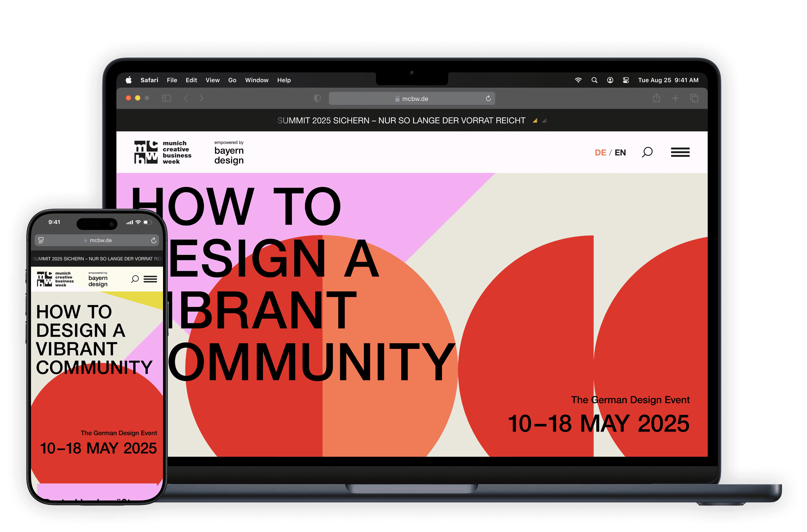Open Control Center from the menu bar
The height and width of the screenshot is (532, 807).
point(626,80)
